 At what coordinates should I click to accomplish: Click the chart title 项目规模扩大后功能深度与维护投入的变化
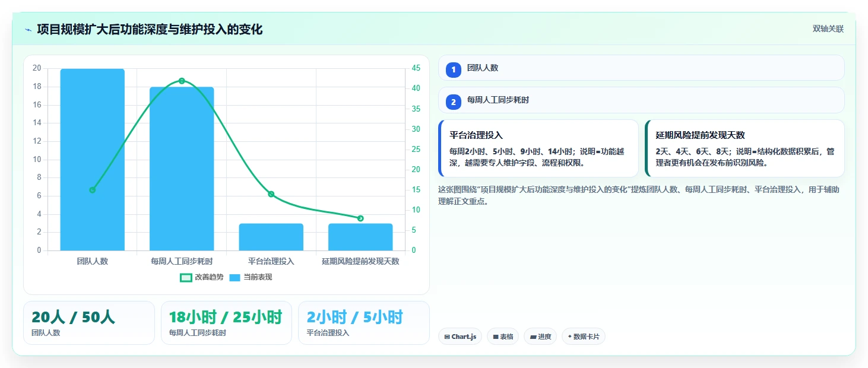pos(150,29)
